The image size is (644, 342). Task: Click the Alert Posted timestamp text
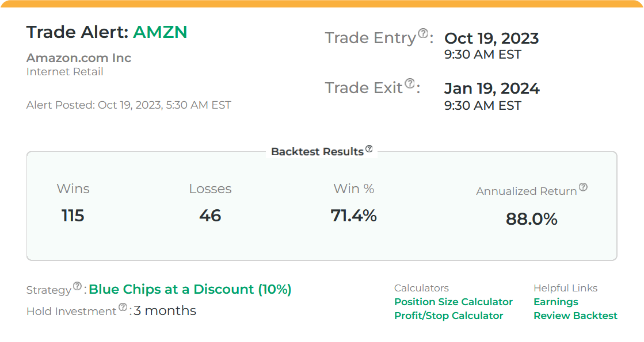(128, 105)
